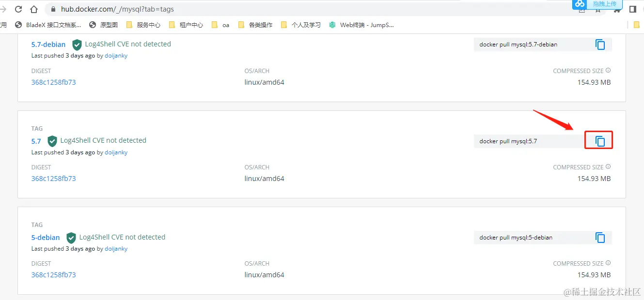
Task: Click the padlock site info icon
Action: pos(53,9)
